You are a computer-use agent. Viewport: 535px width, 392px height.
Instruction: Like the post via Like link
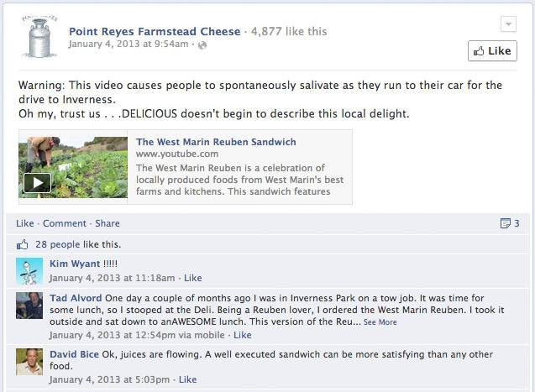[24, 223]
